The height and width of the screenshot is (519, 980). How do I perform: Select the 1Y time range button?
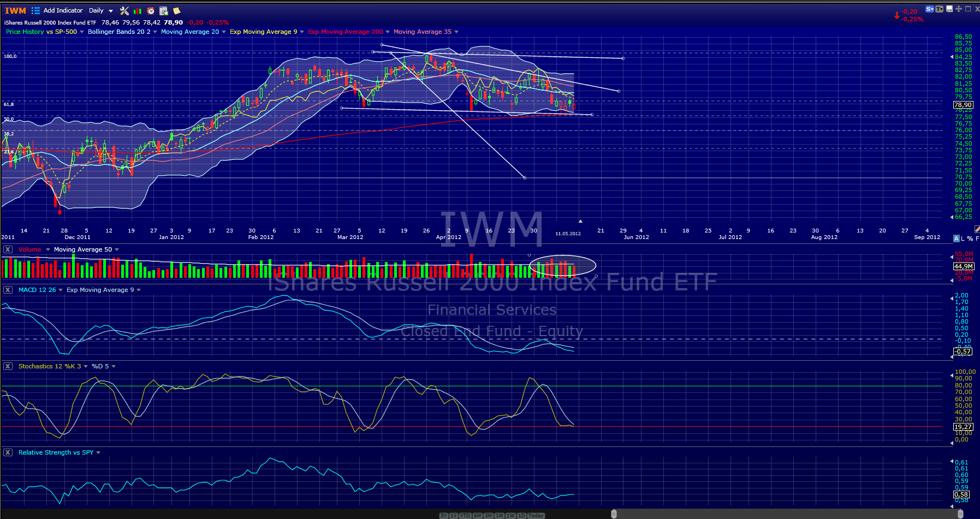click(453, 516)
